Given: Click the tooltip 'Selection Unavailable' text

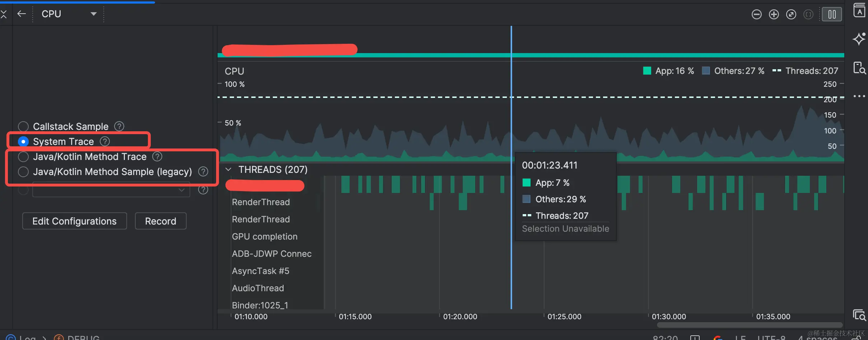Looking at the screenshot, I should [x=565, y=228].
